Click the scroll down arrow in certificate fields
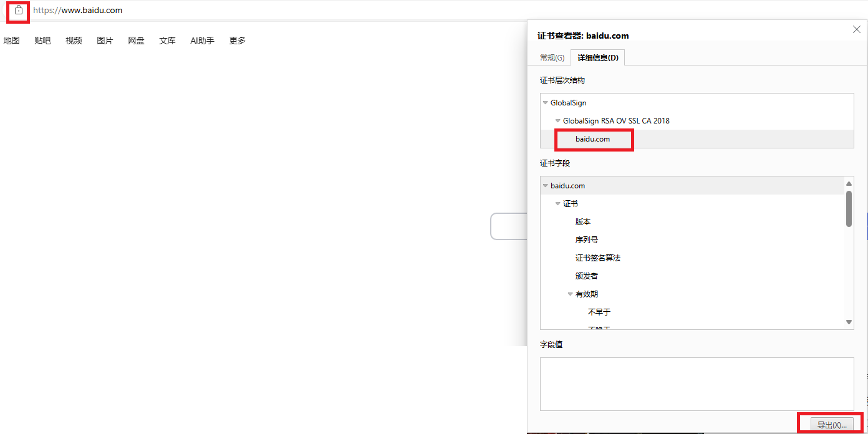The height and width of the screenshot is (434, 868). pos(849,322)
